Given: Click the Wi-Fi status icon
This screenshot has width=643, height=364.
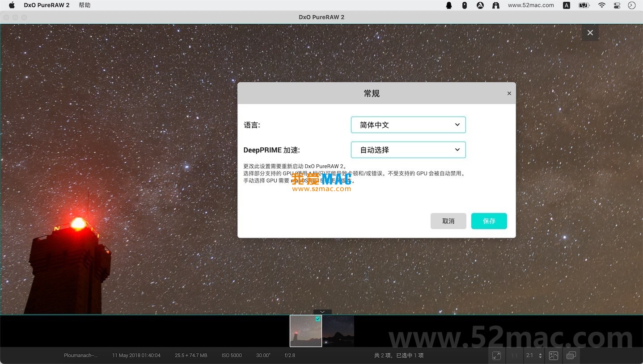Looking at the screenshot, I should pyautogui.click(x=602, y=5).
